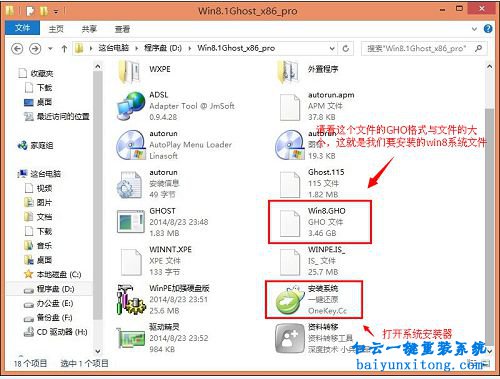Select the GHOST application icon
This screenshot has width=500, height=379.
(x=131, y=222)
